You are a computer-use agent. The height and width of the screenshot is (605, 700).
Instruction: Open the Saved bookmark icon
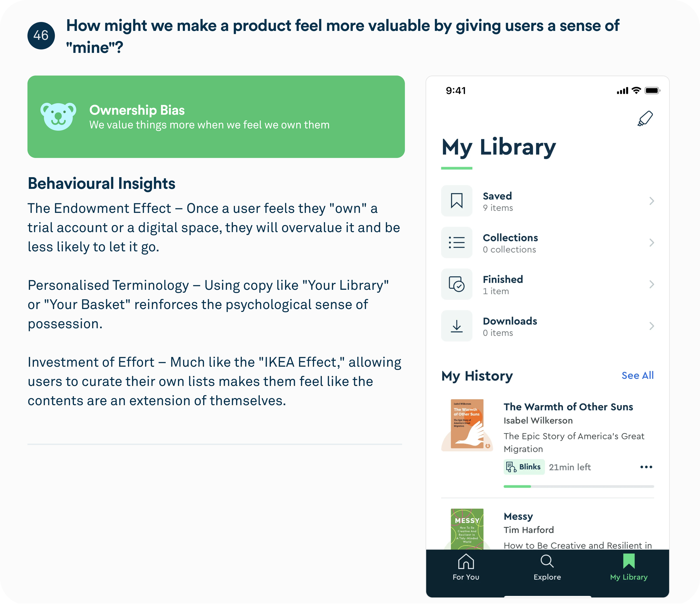[456, 201]
